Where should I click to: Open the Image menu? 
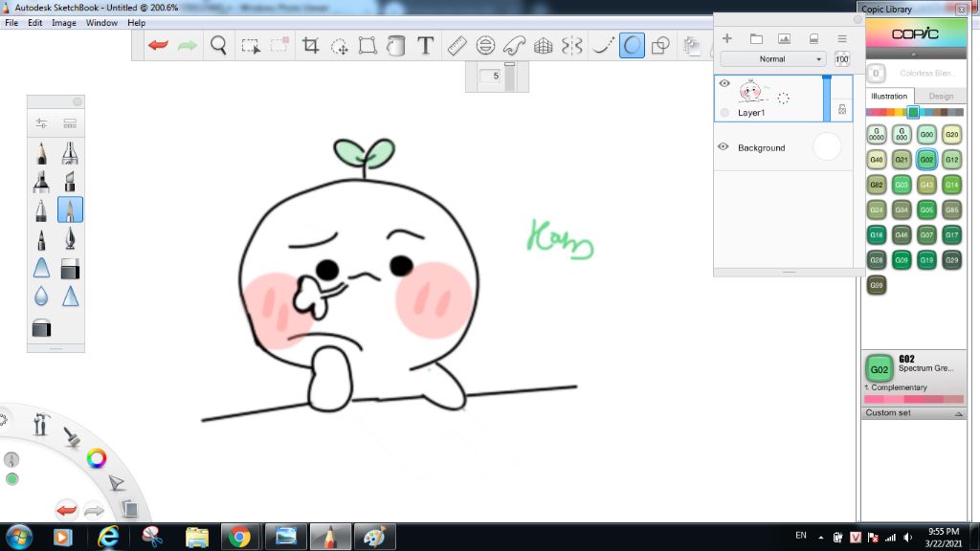pos(64,22)
